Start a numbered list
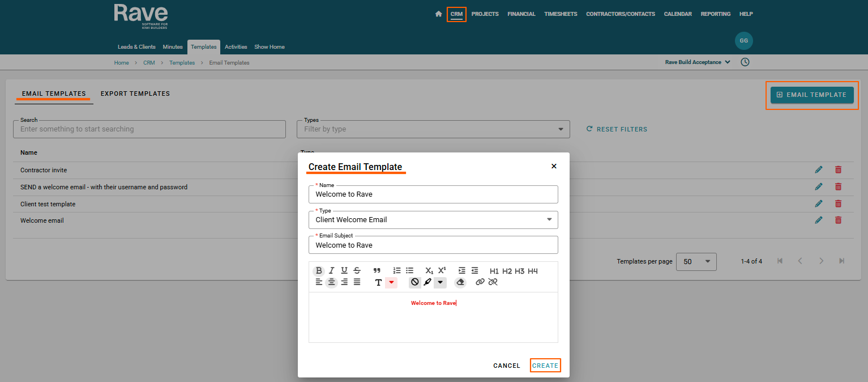868x382 pixels. 397,271
